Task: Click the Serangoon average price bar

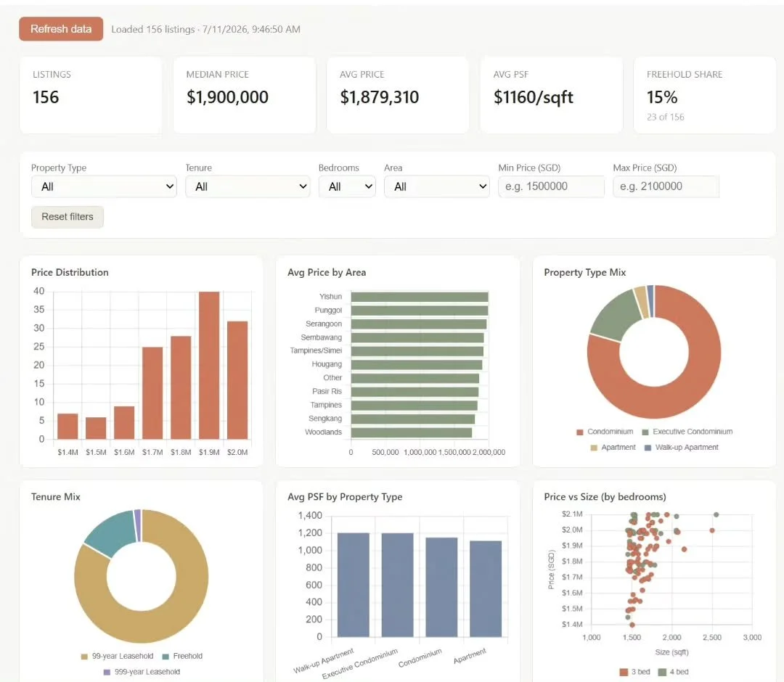Action: (x=419, y=324)
